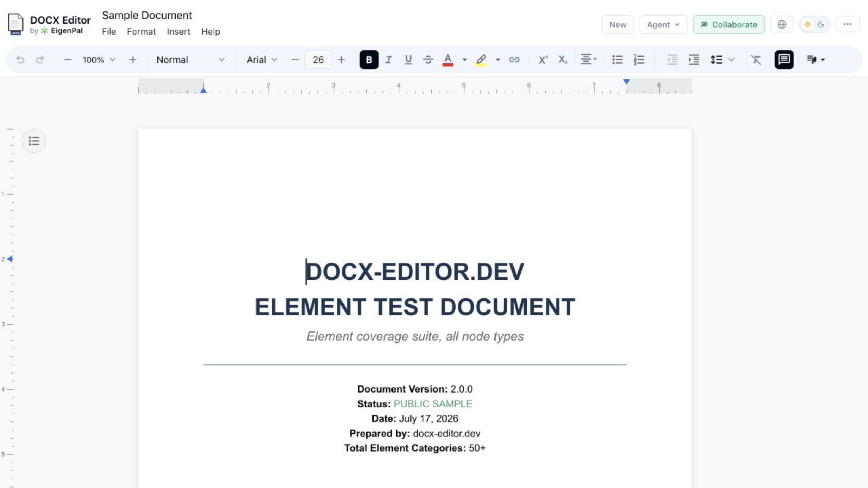Image resolution: width=868 pixels, height=488 pixels.
Task: Open the font color dropdown arrow
Action: point(464,60)
